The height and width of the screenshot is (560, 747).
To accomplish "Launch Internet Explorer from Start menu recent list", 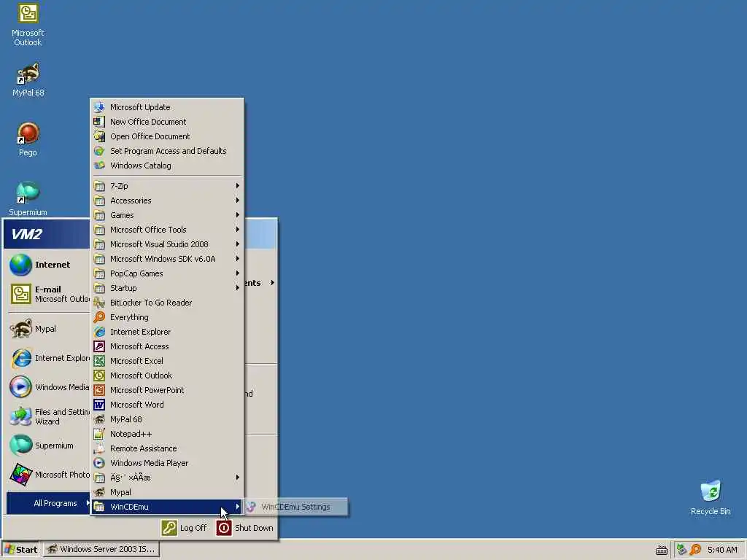I will 47,358.
